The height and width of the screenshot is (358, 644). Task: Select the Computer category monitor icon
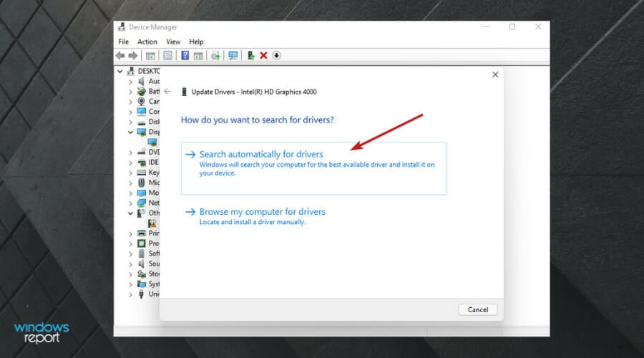click(141, 112)
